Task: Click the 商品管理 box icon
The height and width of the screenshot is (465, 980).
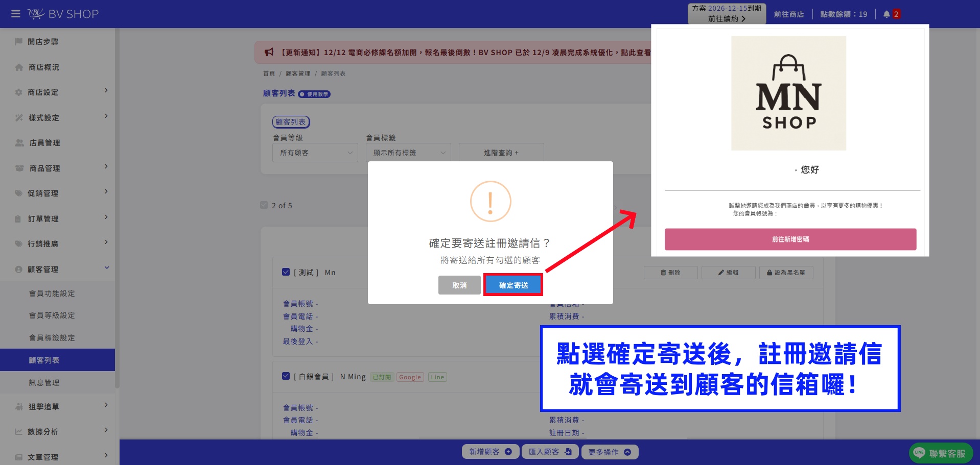Action: click(x=19, y=168)
